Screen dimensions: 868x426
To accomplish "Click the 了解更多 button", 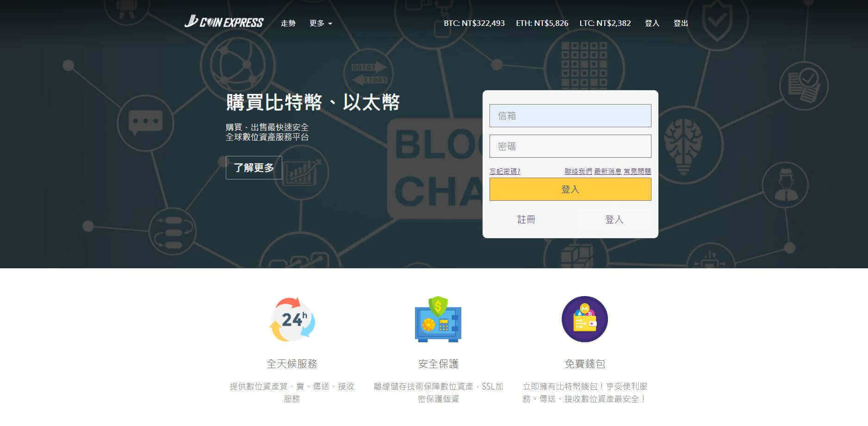I will 254,167.
